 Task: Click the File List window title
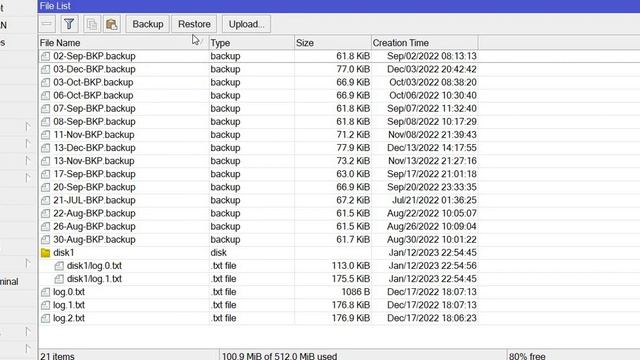coord(55,6)
